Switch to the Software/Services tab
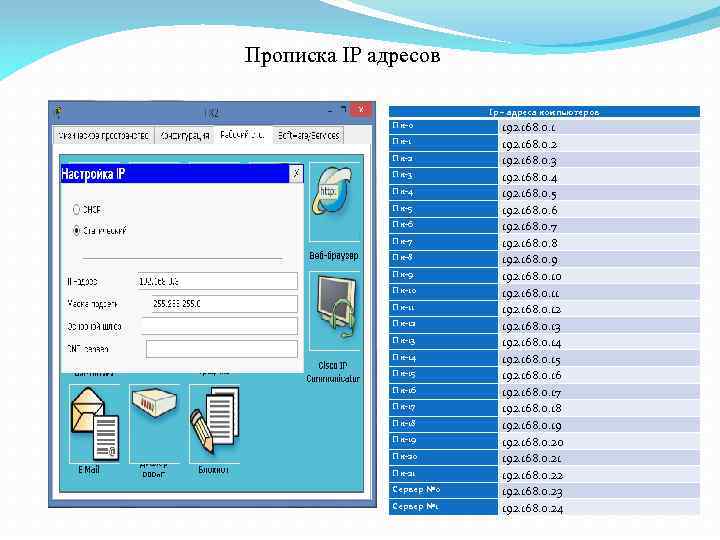720x540 pixels. [x=308, y=135]
